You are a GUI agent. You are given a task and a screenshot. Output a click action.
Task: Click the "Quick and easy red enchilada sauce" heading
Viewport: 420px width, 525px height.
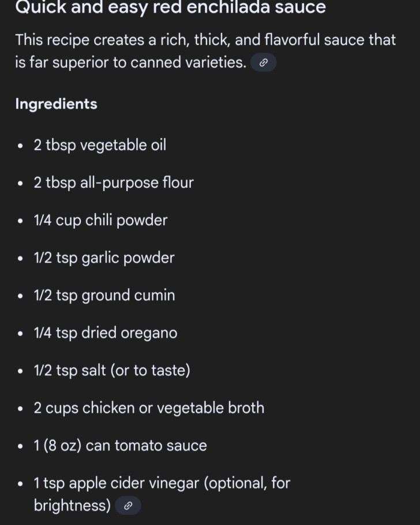(x=170, y=8)
